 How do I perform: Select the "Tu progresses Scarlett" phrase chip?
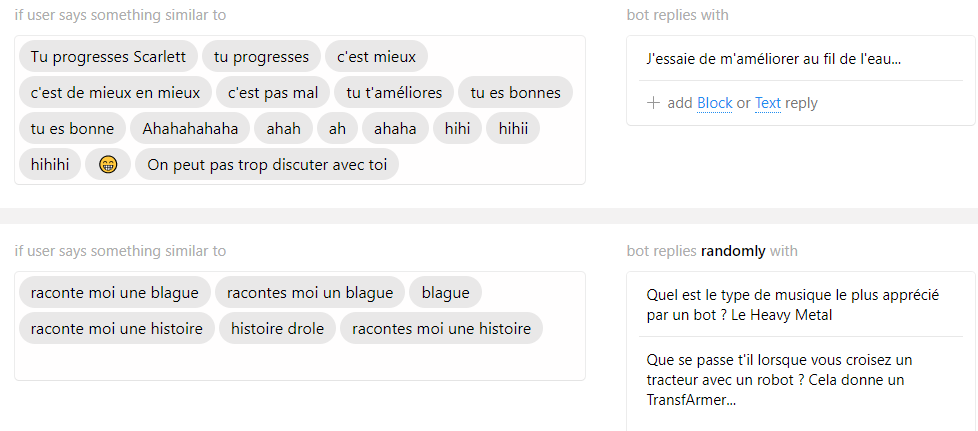tap(109, 57)
